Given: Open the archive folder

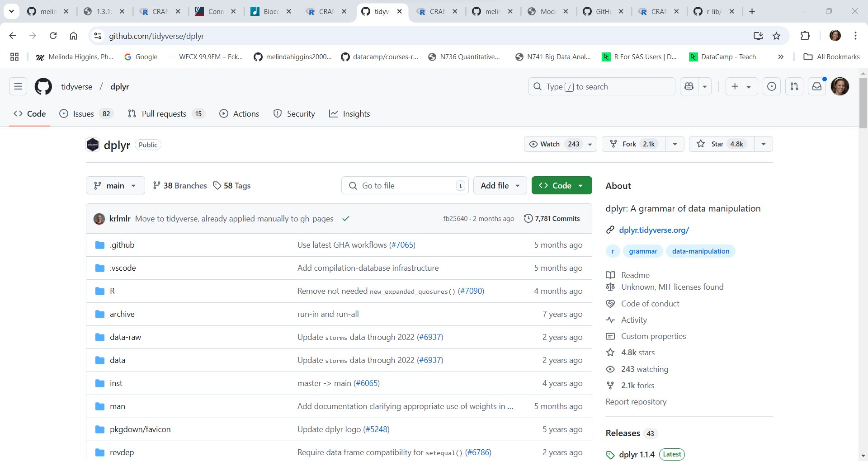Looking at the screenshot, I should [122, 314].
